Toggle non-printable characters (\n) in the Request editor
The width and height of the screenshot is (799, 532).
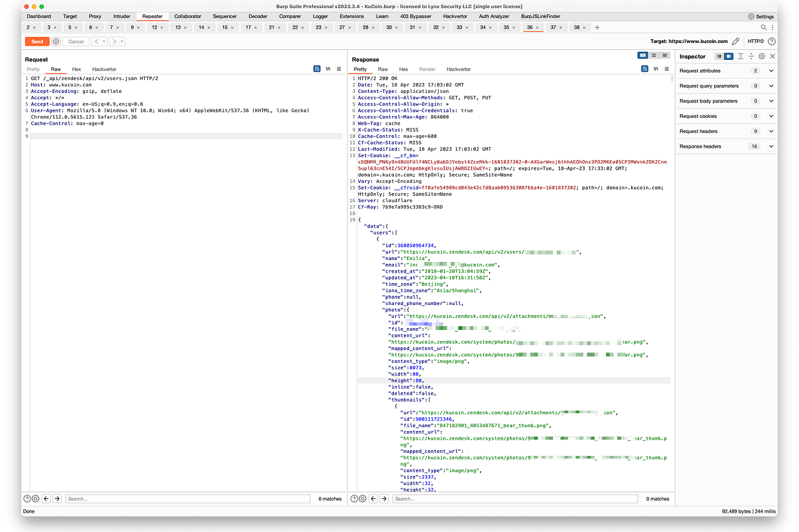click(x=328, y=69)
